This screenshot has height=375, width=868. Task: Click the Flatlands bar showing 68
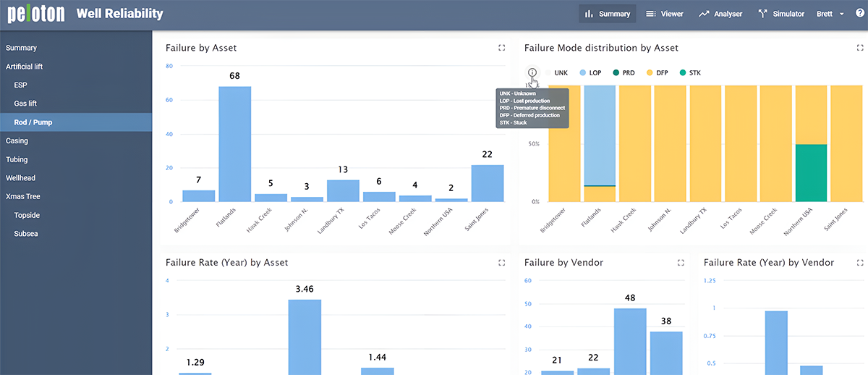pos(234,143)
